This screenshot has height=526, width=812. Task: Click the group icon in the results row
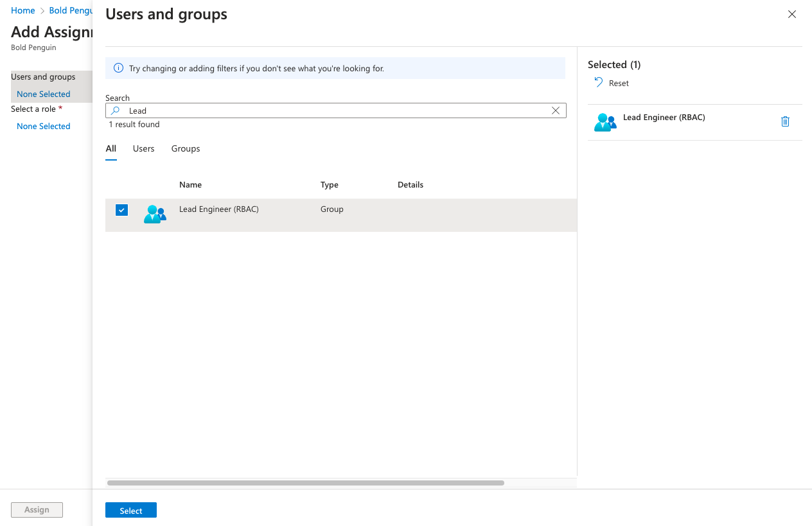(x=155, y=214)
